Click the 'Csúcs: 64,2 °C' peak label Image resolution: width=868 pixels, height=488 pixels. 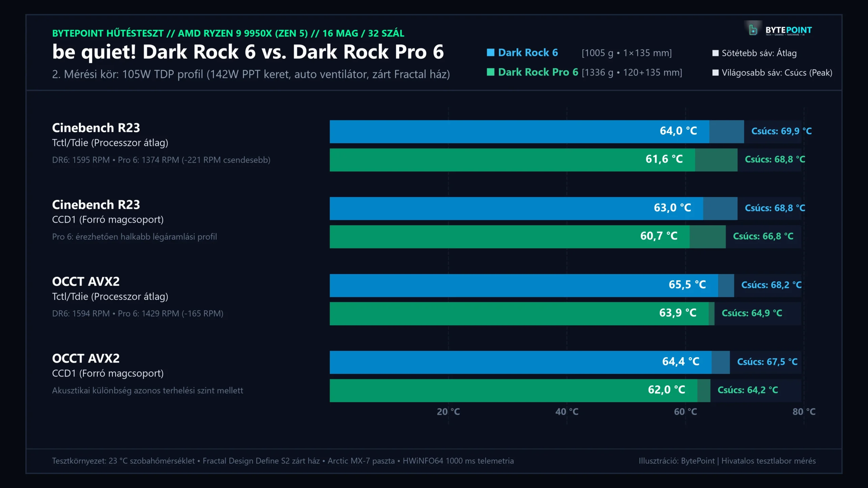click(x=748, y=390)
